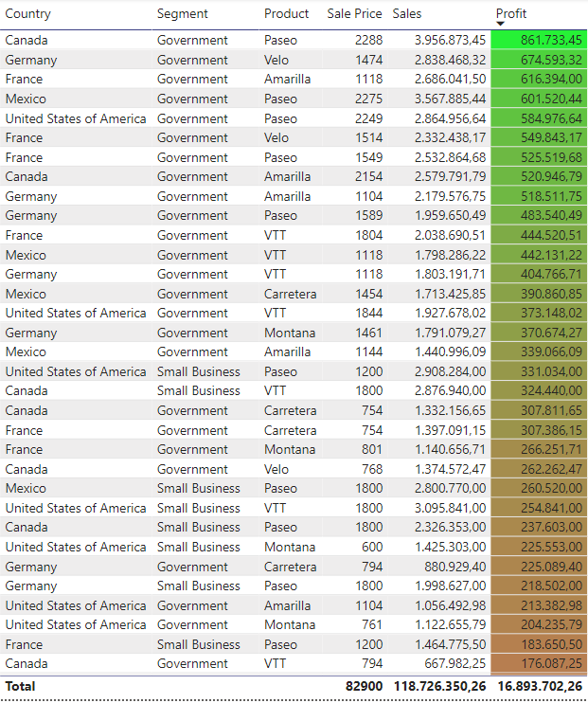
Task: Click Carretera in the 390.860,85 profit row
Action: 290,294
